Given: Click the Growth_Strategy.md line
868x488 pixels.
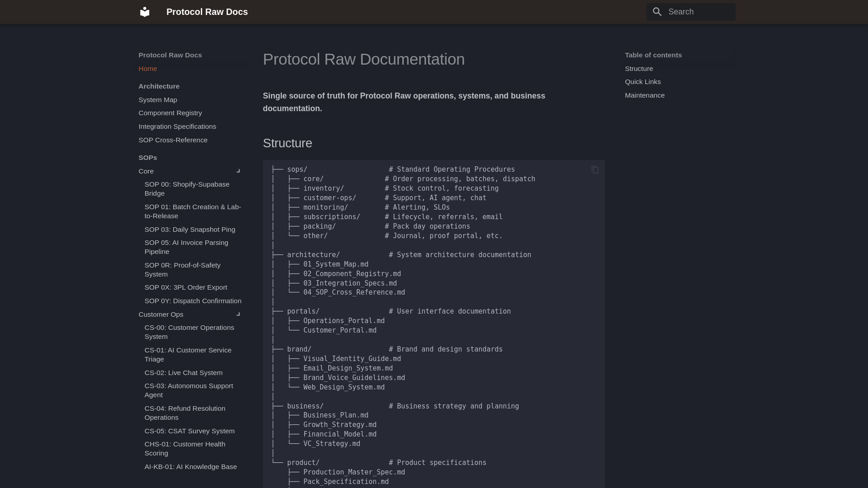Looking at the screenshot, I should 340,425.
